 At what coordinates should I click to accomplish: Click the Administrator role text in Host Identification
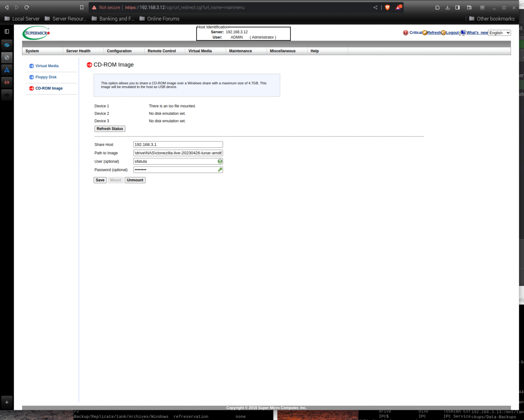[263, 37]
